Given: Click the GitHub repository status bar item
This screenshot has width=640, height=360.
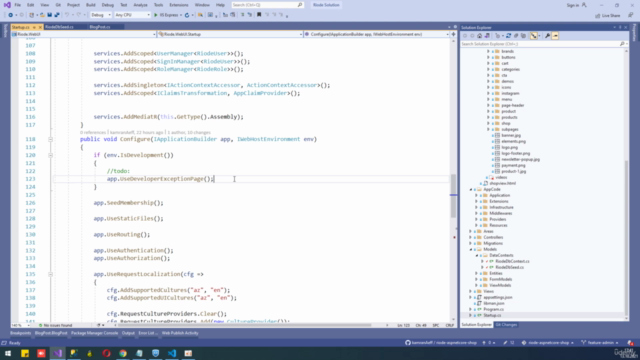Looking at the screenshot, I should [441, 343].
